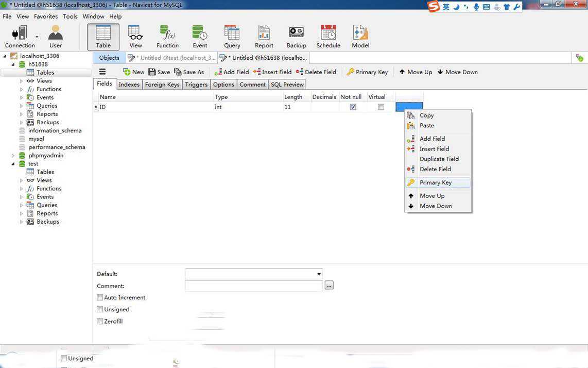Enable the Zerofill checkbox

100,322
